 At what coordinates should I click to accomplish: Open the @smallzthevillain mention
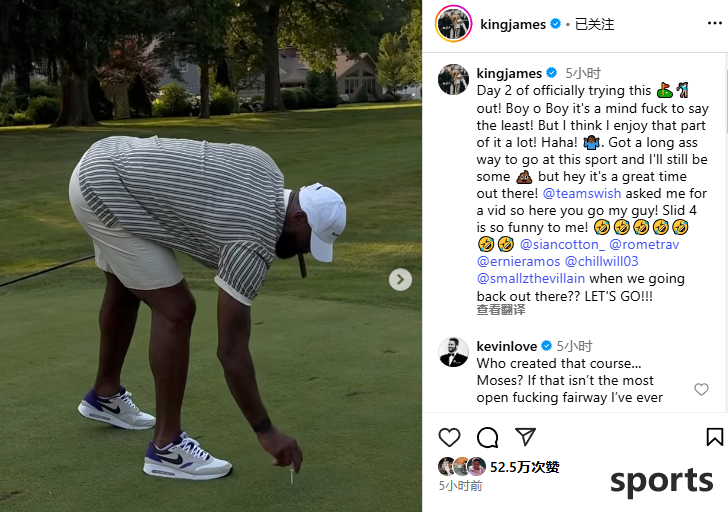tap(531, 279)
